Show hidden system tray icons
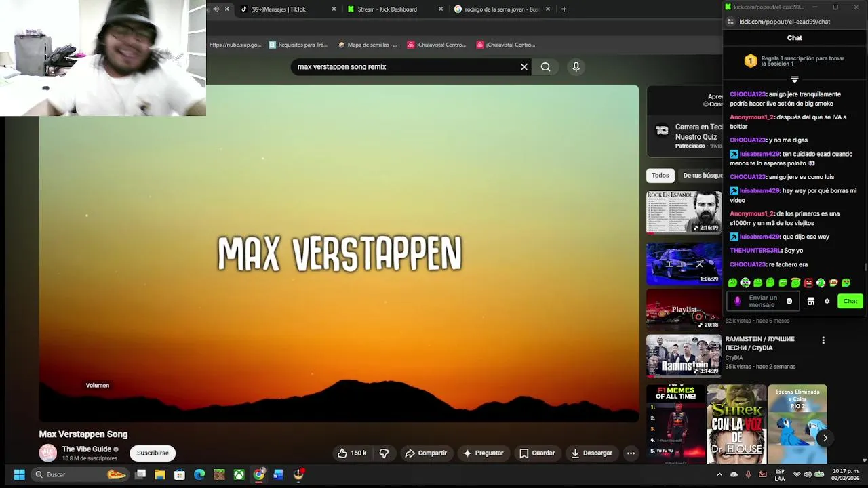Viewport: 868px width, 488px height. 719,474
